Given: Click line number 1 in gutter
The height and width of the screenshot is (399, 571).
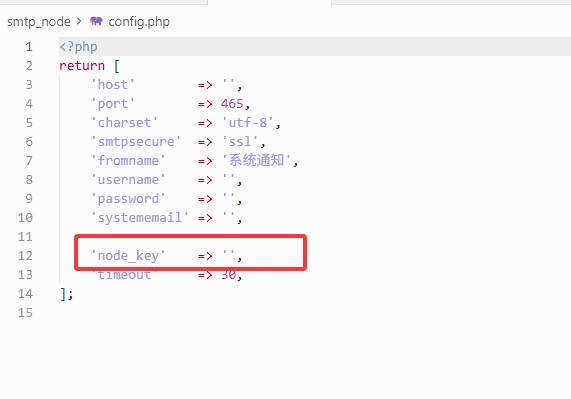Looking at the screenshot, I should click(29, 47).
